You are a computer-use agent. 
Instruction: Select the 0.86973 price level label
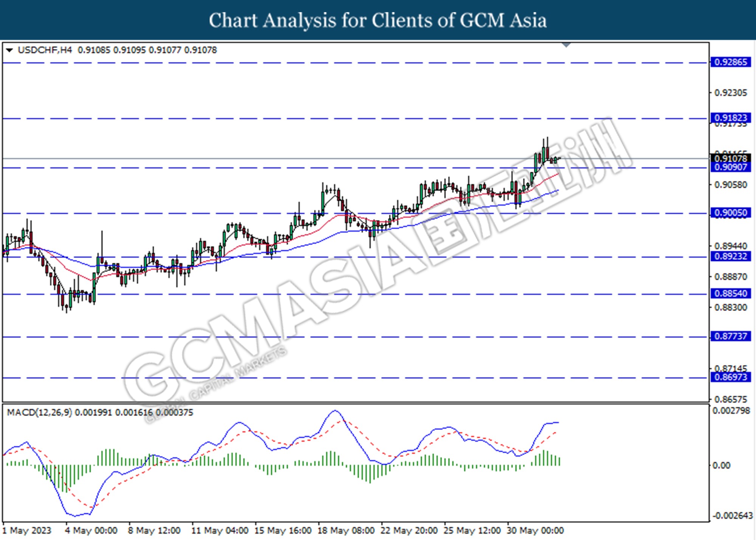731,377
